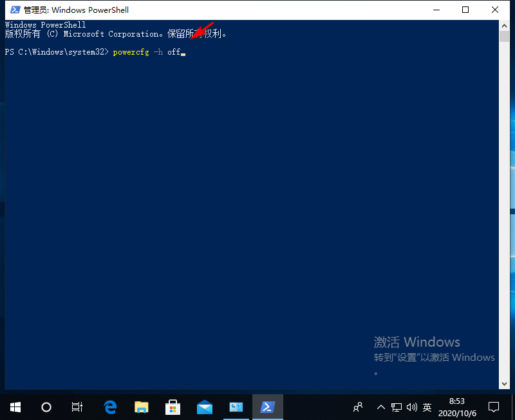Open the calendar by clicking the clock
Viewport: 515px width, 420px height.
(x=457, y=407)
